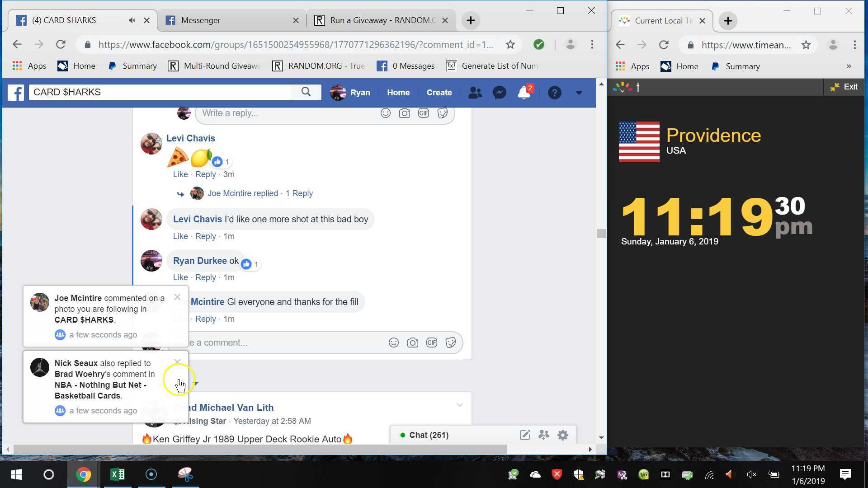Open GIF picker in comment box

tap(431, 343)
